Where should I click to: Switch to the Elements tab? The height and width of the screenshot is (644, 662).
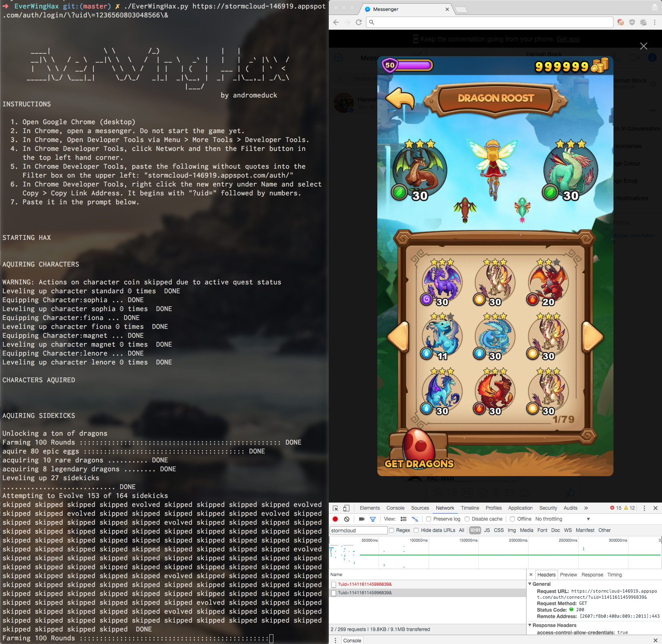click(370, 508)
